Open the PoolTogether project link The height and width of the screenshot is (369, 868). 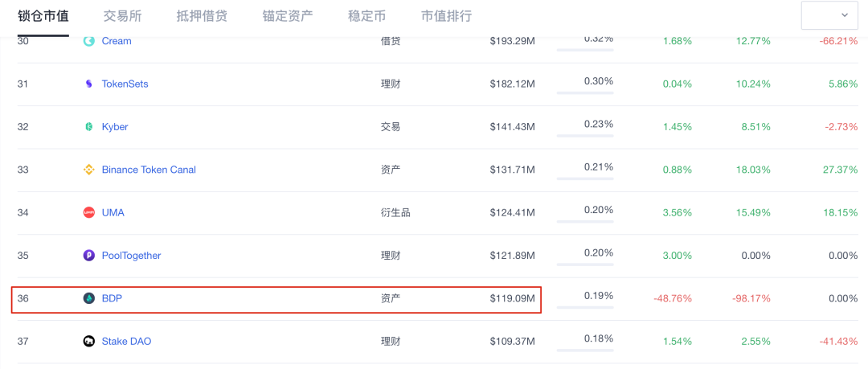coord(131,256)
